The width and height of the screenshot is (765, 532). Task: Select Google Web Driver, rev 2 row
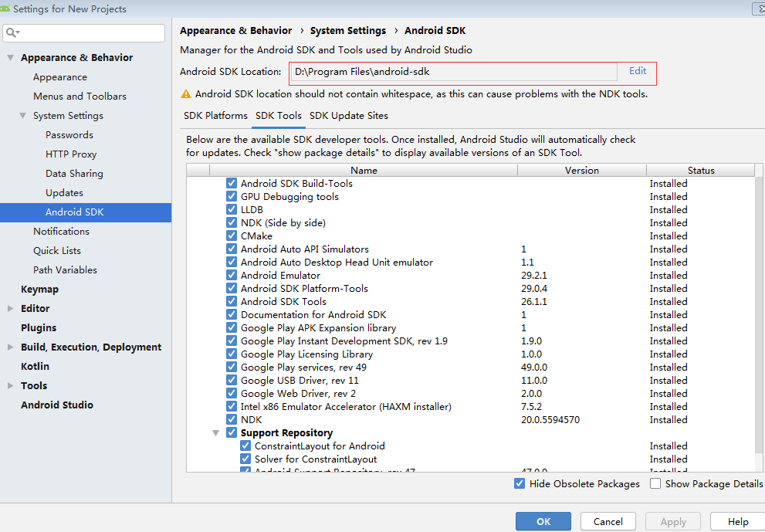470,394
